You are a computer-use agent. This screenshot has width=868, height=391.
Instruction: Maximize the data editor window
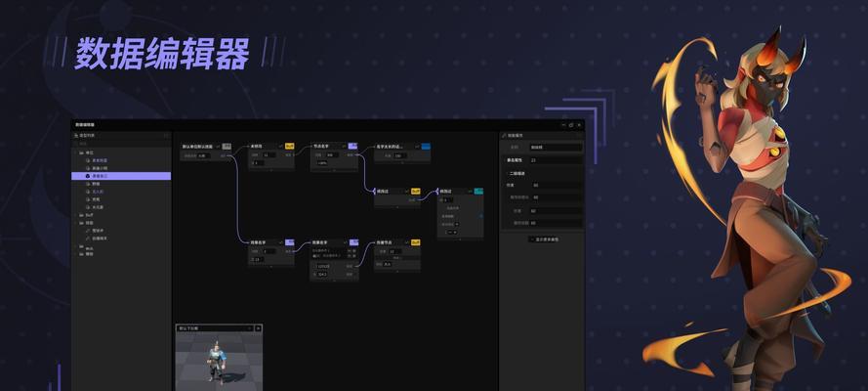point(571,125)
